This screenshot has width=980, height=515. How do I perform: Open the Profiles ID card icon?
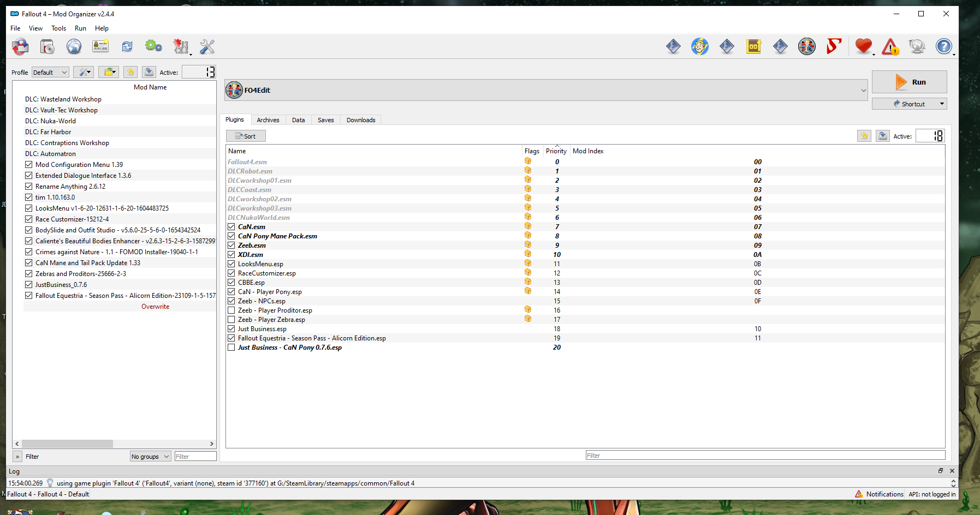[x=100, y=47]
